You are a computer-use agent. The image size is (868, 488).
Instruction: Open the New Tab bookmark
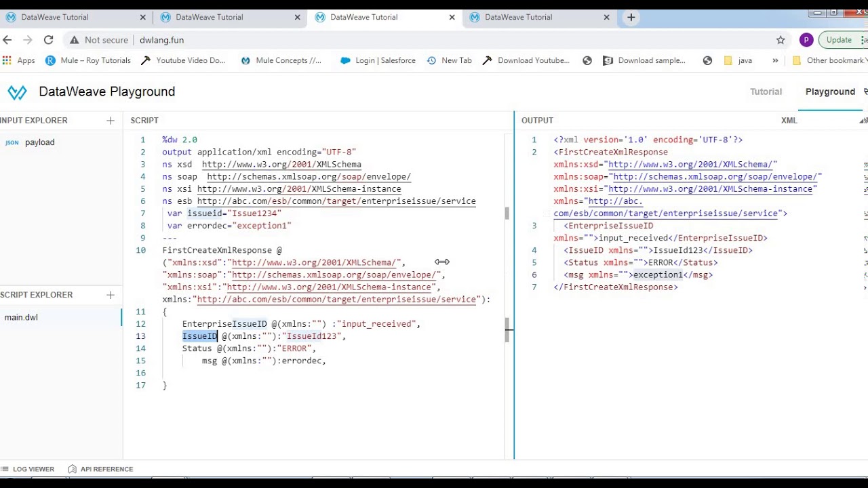[x=449, y=60]
